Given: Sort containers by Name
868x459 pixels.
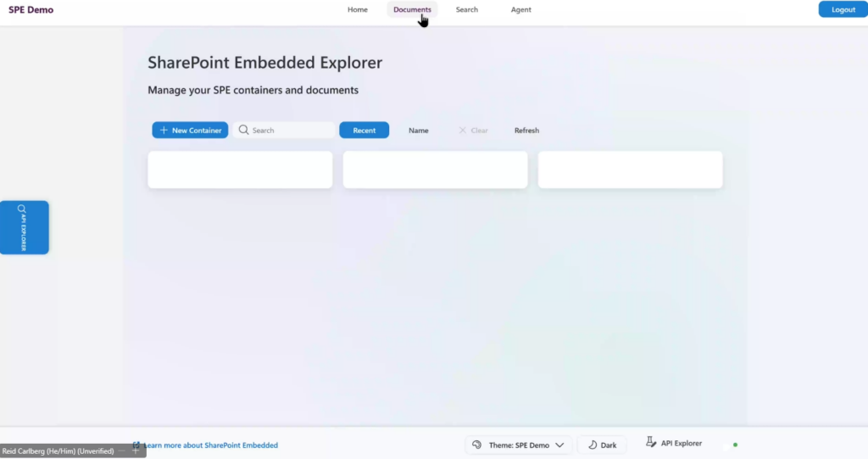Looking at the screenshot, I should 418,131.
